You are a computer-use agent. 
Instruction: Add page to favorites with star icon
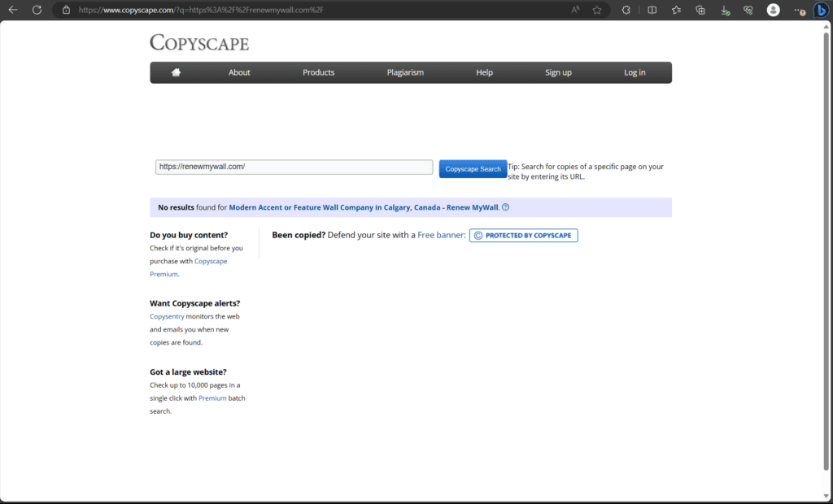pyautogui.click(x=597, y=10)
